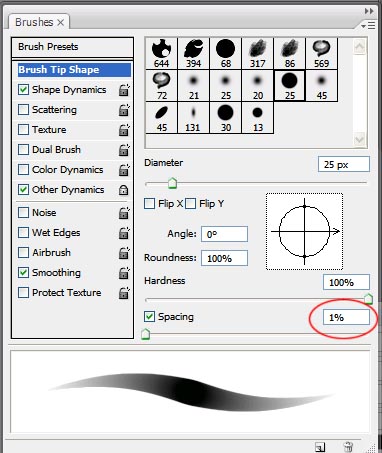Click the brush angle circle preview

(x=305, y=231)
